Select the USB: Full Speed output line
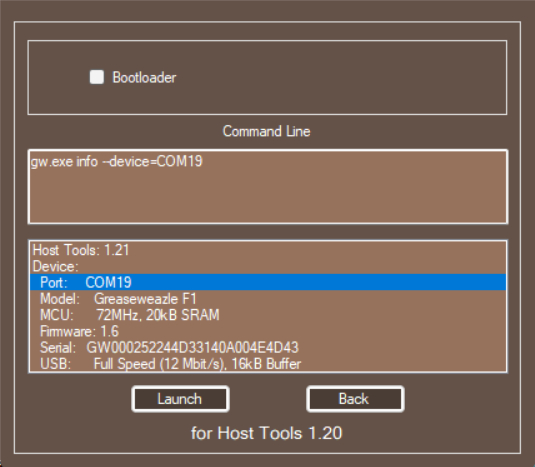The width and height of the screenshot is (535, 467). (268, 364)
